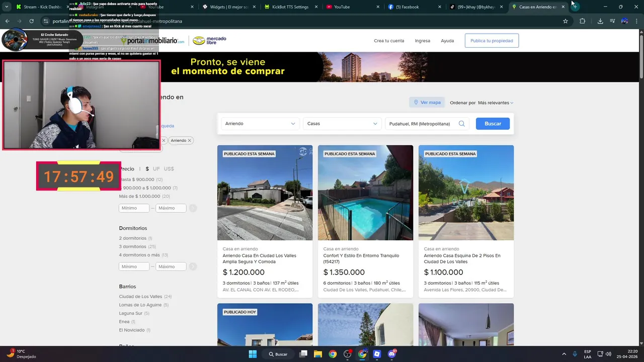Filter by 4 dormitorios o más

pos(139,255)
